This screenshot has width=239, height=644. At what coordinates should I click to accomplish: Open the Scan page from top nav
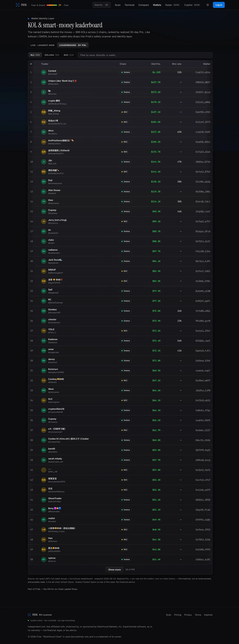pos(118,5)
